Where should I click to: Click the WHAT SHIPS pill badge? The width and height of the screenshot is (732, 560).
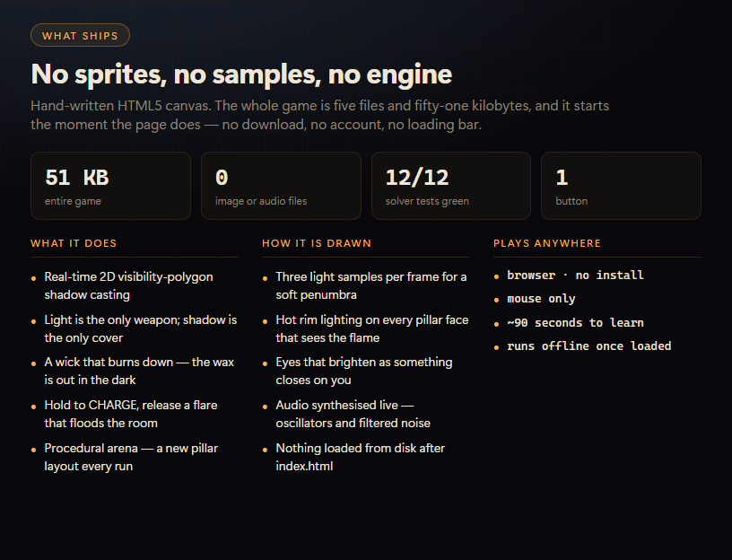click(80, 36)
